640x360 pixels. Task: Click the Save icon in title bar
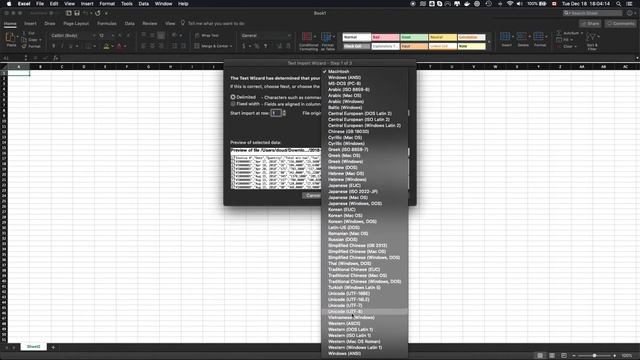pos(77,13)
